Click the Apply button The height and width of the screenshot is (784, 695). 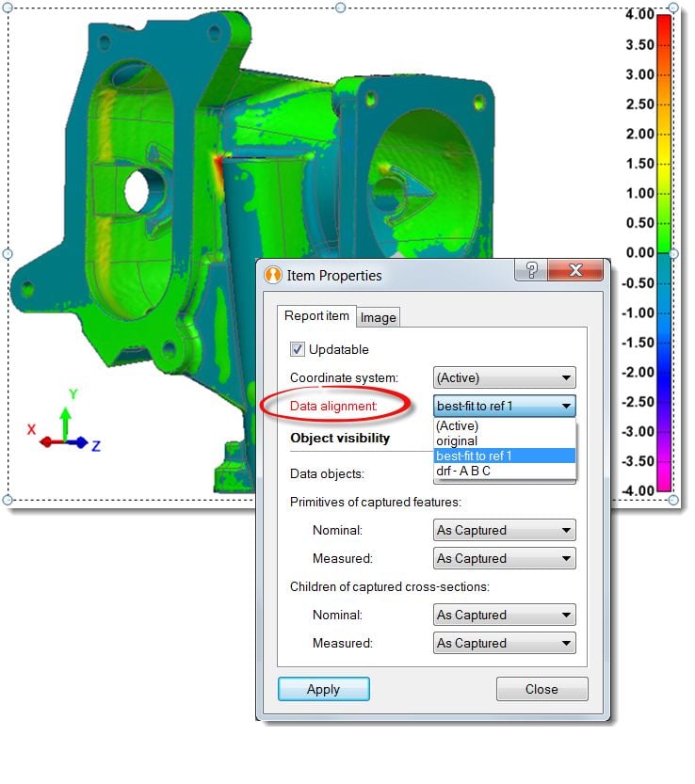pyautogui.click(x=324, y=689)
